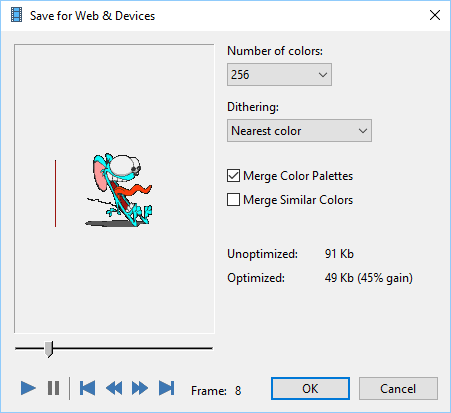This screenshot has height=413, width=451.
Task: Expand the Dithering dropdown arrow
Action: coord(363,131)
